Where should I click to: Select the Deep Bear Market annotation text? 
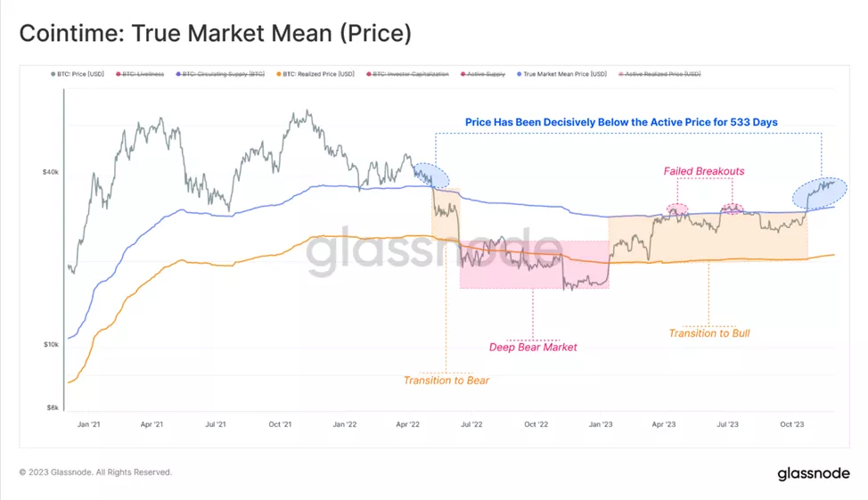click(x=533, y=347)
